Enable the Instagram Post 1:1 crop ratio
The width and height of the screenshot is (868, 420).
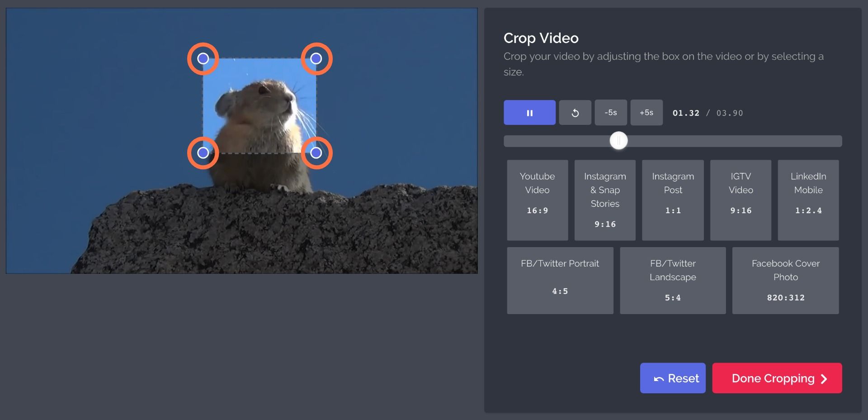tap(673, 200)
